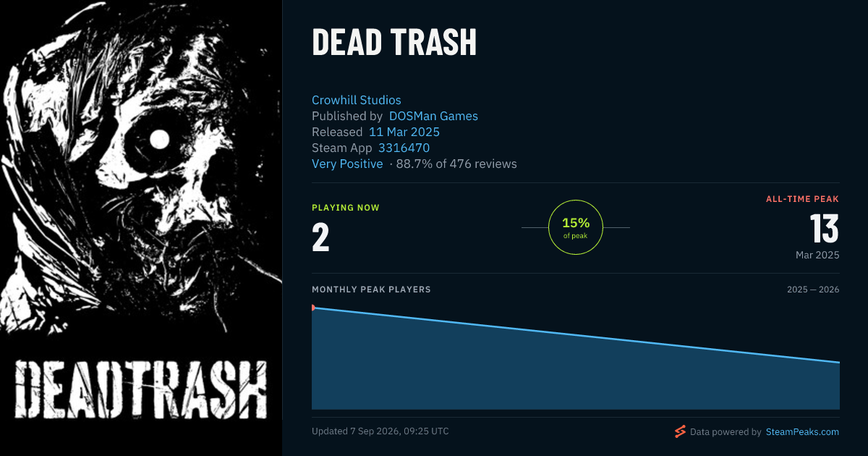868x456 pixels.
Task: Click the monthly peak players area chart
Action: pyautogui.click(x=576, y=357)
